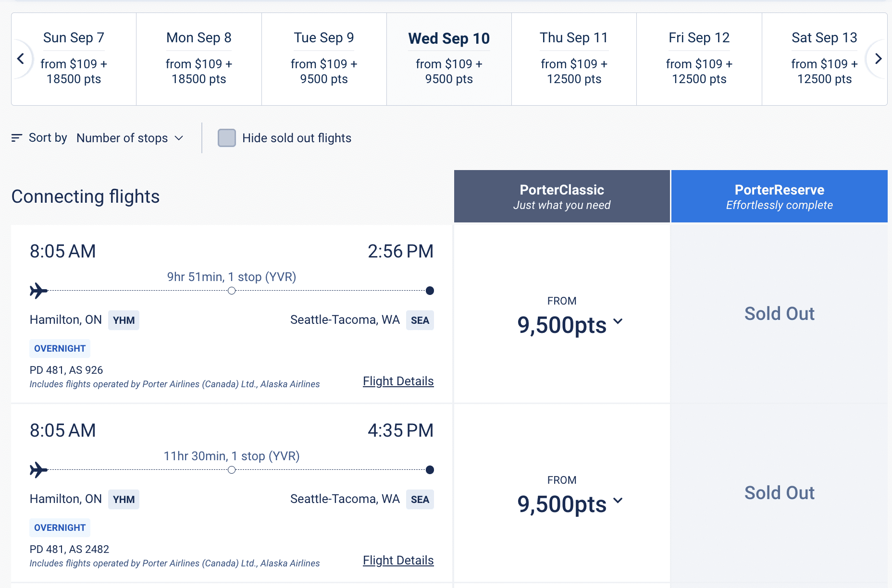Click YVR stop marker on first flight
This screenshot has height=588, width=892.
click(x=232, y=291)
